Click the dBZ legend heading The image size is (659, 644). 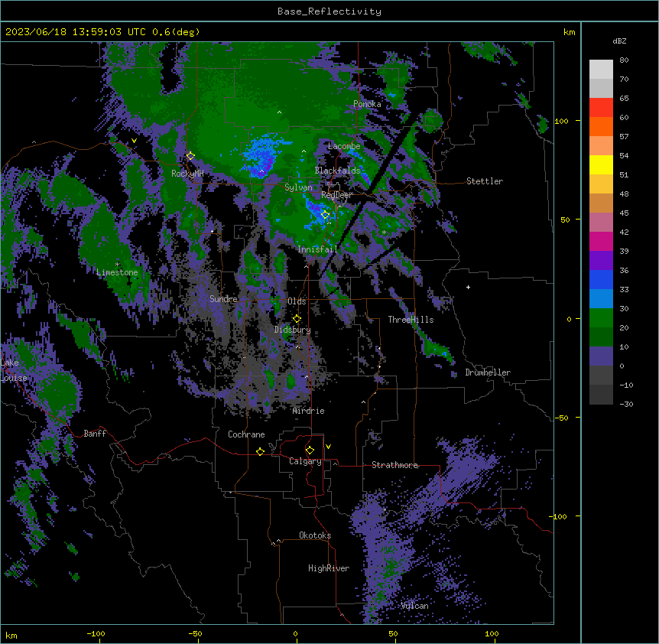(x=619, y=41)
